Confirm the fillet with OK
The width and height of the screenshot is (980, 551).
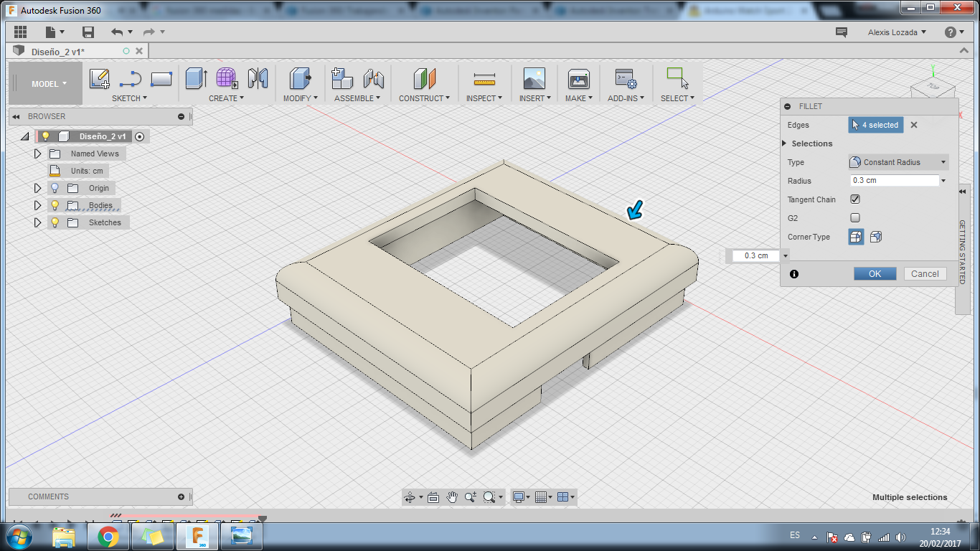point(875,273)
